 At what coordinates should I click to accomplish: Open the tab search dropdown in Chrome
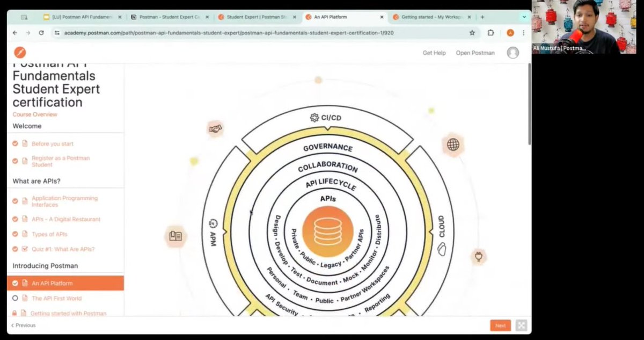coord(523,17)
